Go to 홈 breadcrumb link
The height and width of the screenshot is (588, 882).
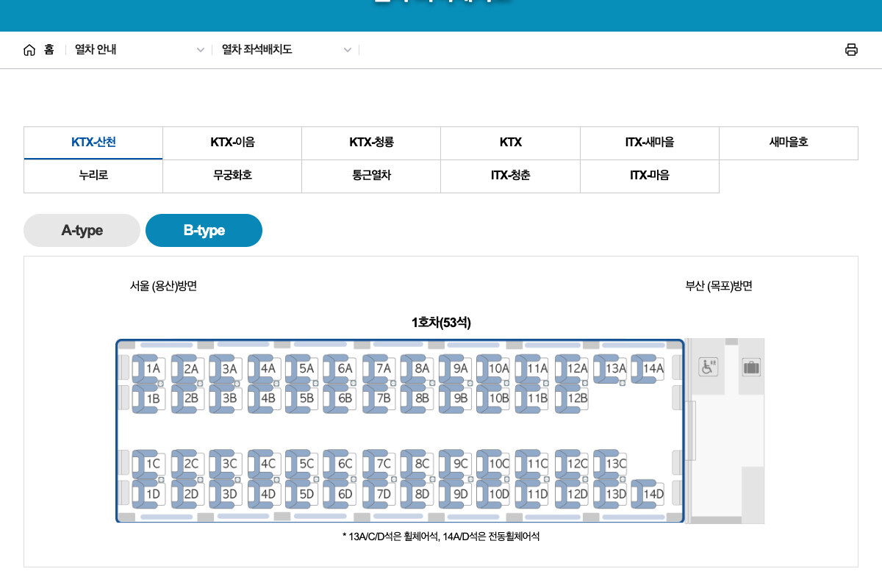(x=49, y=50)
